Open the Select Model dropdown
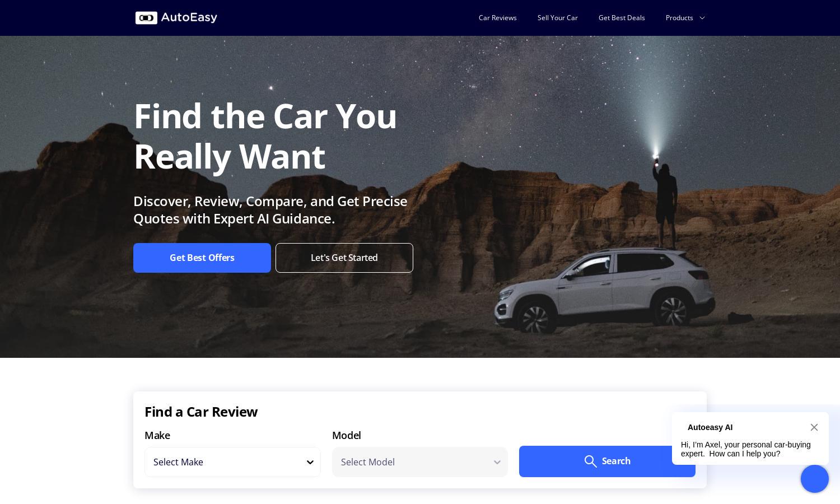840x504 pixels. click(420, 462)
